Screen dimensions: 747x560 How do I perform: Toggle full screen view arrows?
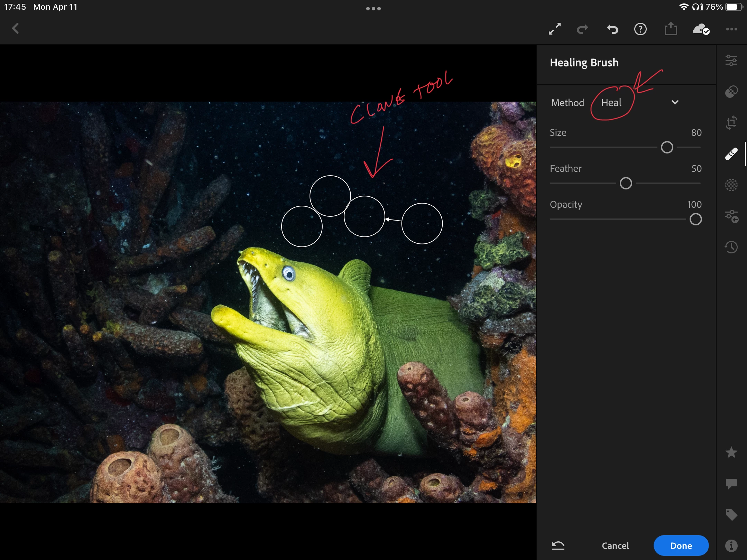(555, 29)
